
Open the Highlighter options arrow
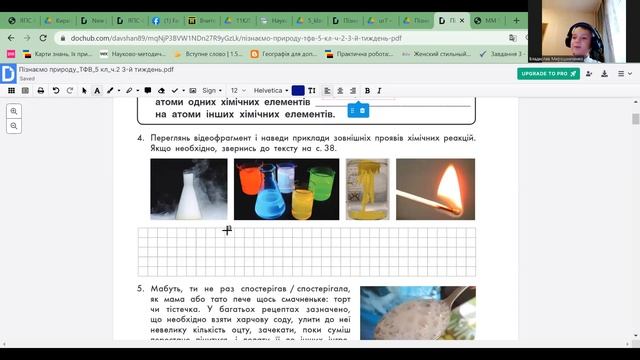[x=138, y=91]
